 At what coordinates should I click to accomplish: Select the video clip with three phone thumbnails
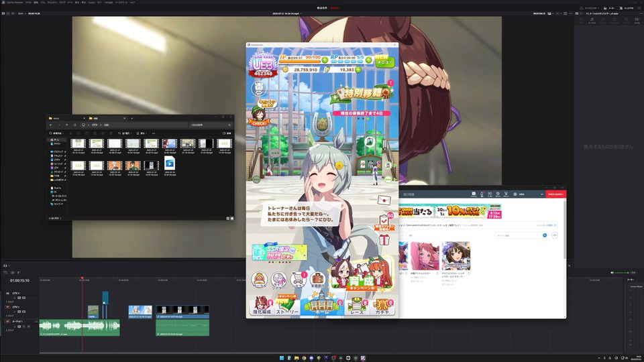pyautogui.click(x=182, y=312)
